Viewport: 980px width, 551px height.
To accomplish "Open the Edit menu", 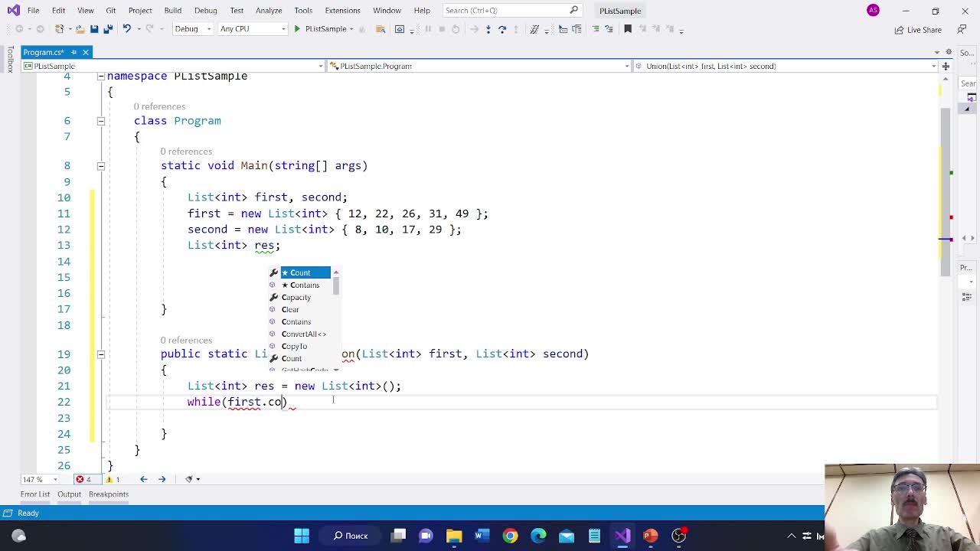I will click(x=58, y=11).
